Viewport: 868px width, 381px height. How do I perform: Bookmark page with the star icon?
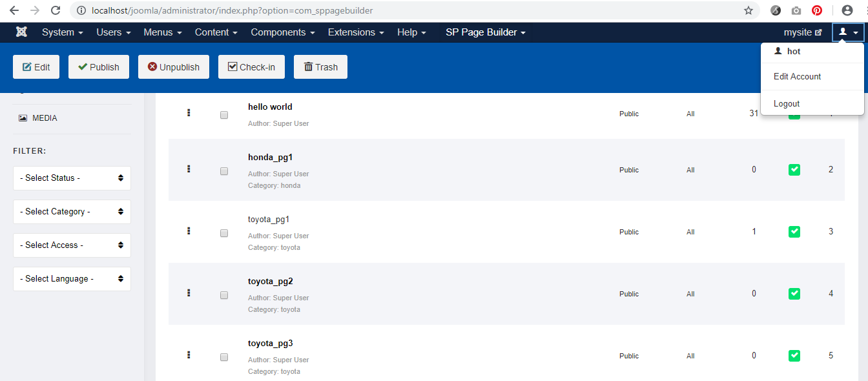click(749, 10)
